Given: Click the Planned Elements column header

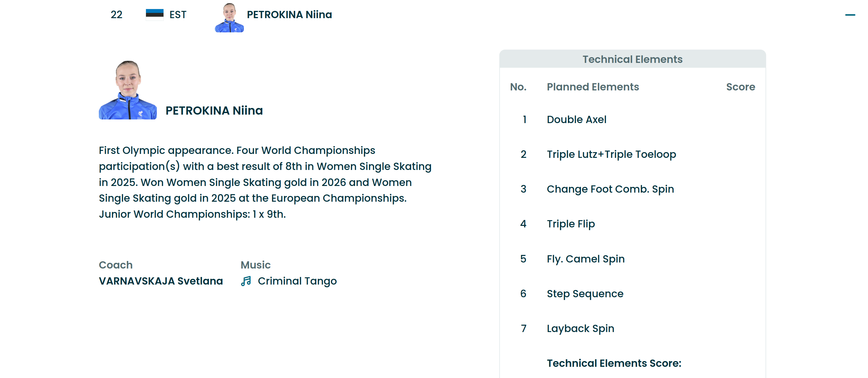Looking at the screenshot, I should tap(592, 87).
